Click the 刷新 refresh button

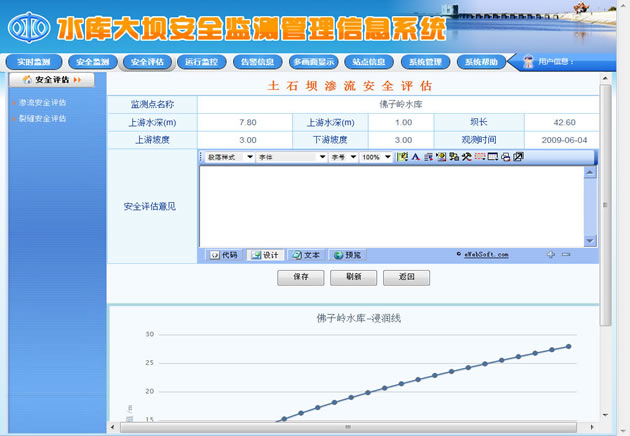click(x=354, y=277)
